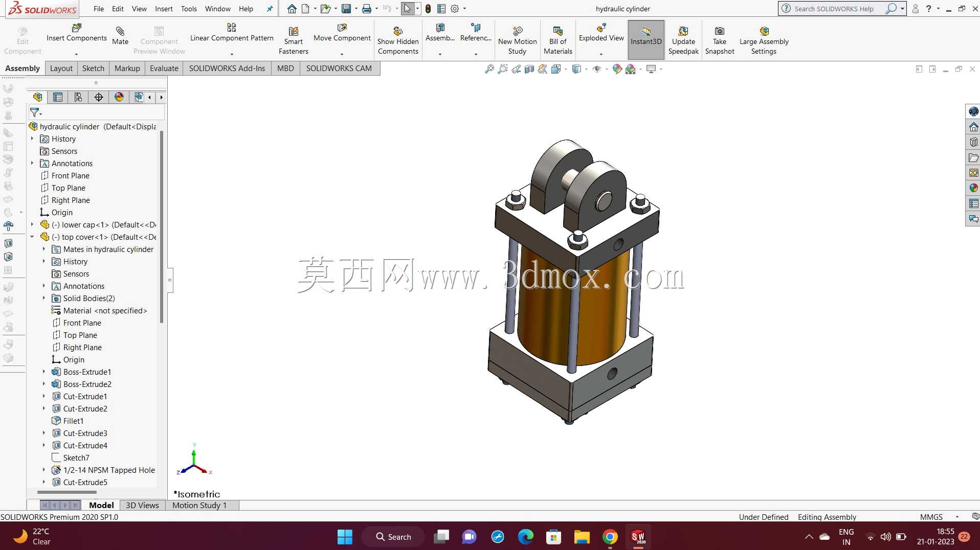The image size is (980, 550).
Task: Open the Options gear icon
Action: coord(454,9)
